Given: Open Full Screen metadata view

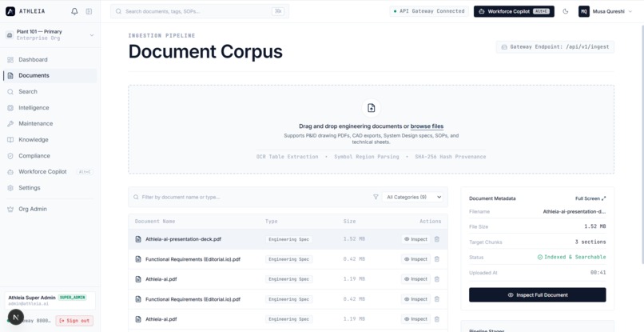Looking at the screenshot, I should [590, 198].
